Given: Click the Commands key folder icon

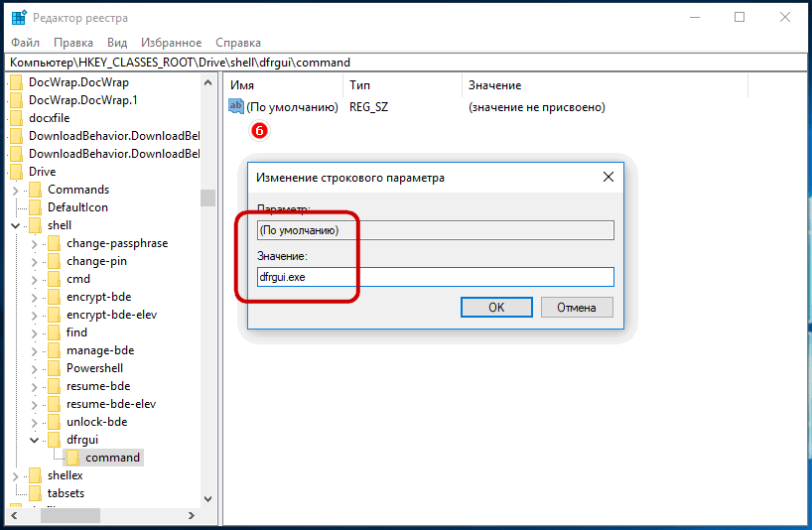Looking at the screenshot, I should pyautogui.click(x=35, y=190).
